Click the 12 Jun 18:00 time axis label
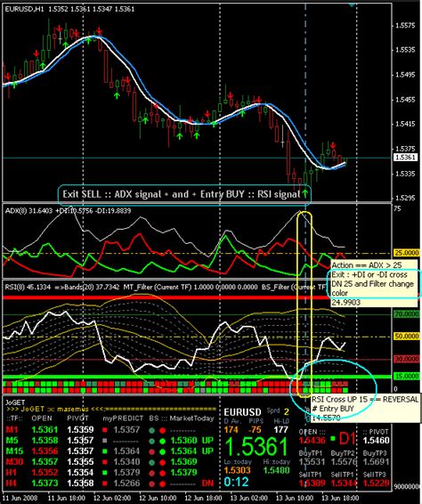Viewport: 422px width, 504px height. [x=203, y=498]
